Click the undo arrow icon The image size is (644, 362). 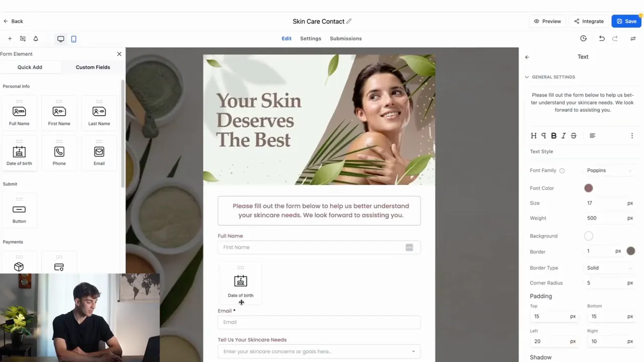coord(602,38)
